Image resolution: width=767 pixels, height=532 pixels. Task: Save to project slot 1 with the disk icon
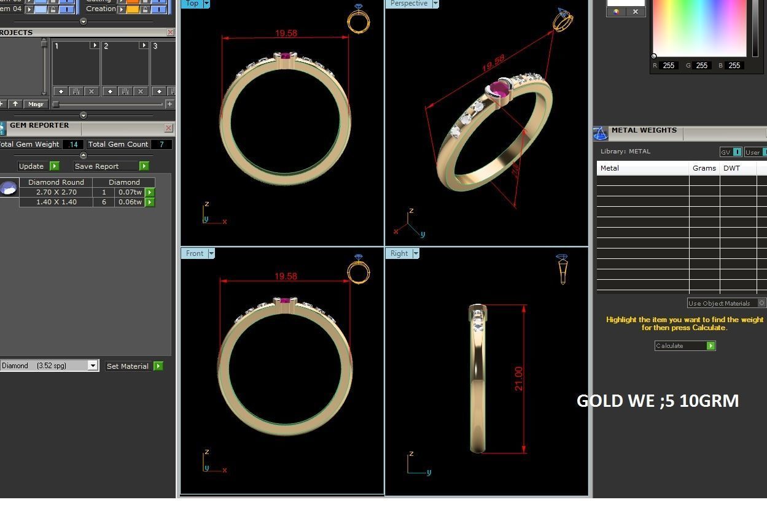[x=76, y=91]
